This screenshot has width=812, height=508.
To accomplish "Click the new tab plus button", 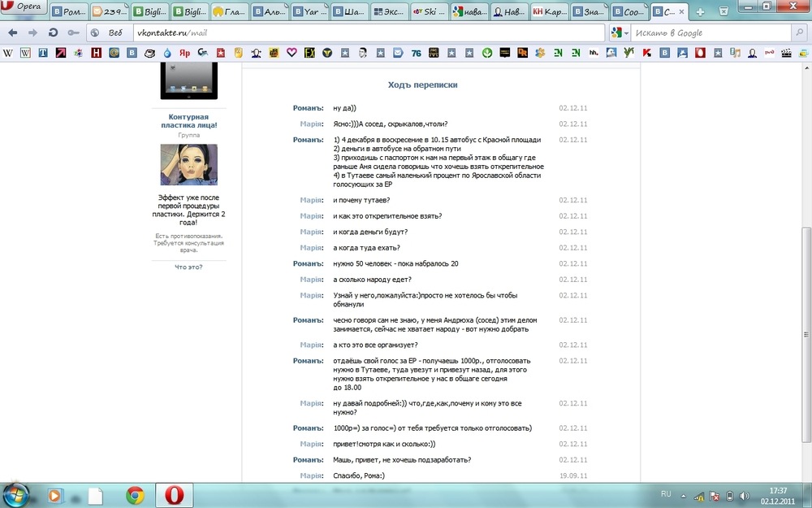I will click(x=701, y=12).
